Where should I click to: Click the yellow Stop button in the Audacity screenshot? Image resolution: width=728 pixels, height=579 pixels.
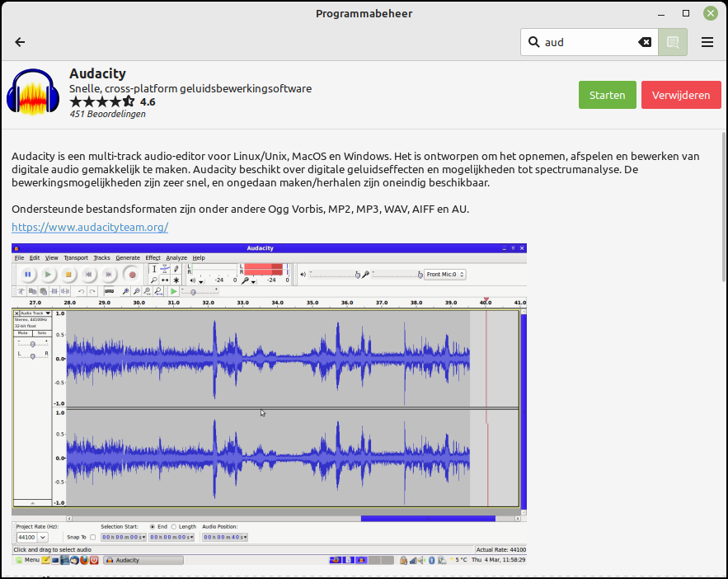click(68, 275)
